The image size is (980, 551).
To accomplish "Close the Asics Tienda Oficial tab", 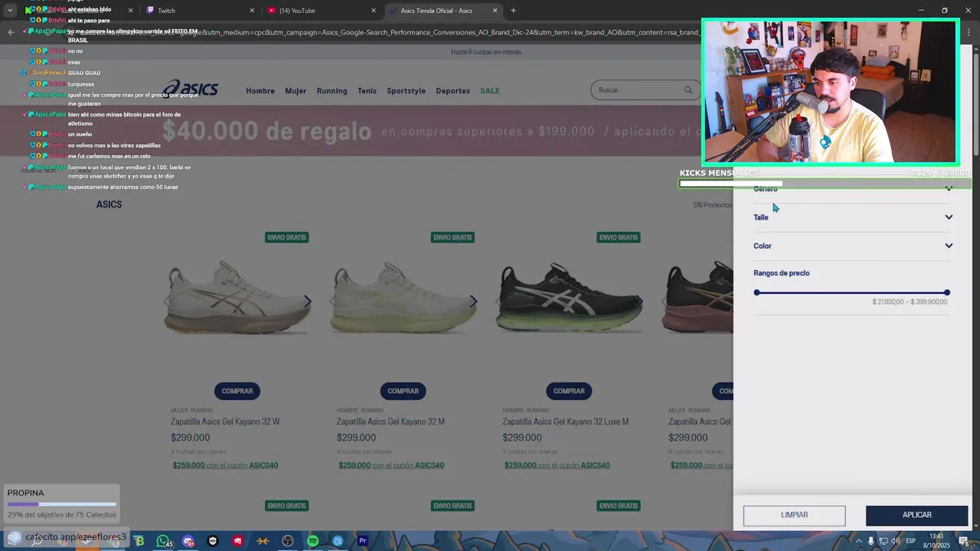I will click(495, 11).
